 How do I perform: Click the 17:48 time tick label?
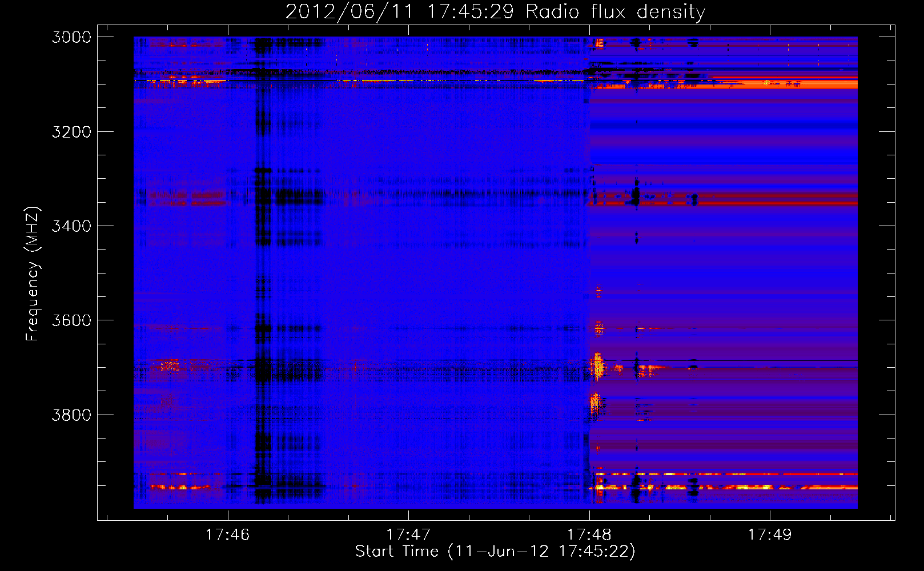tap(589, 534)
